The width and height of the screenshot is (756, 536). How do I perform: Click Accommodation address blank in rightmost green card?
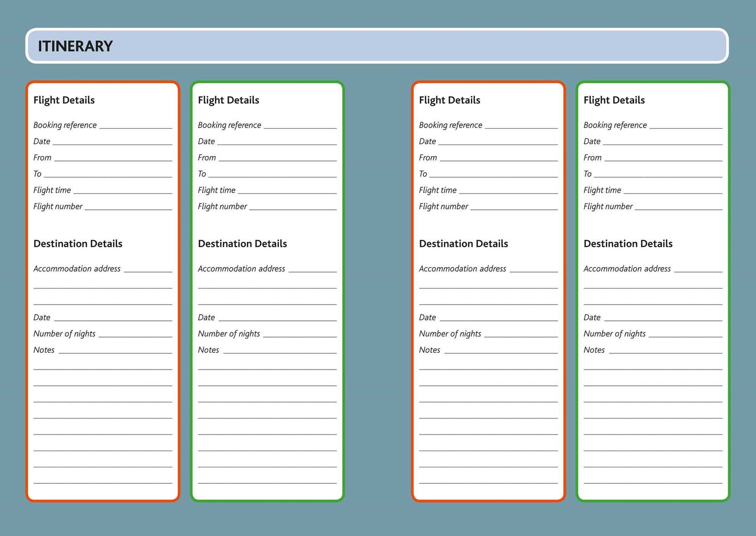tap(698, 269)
